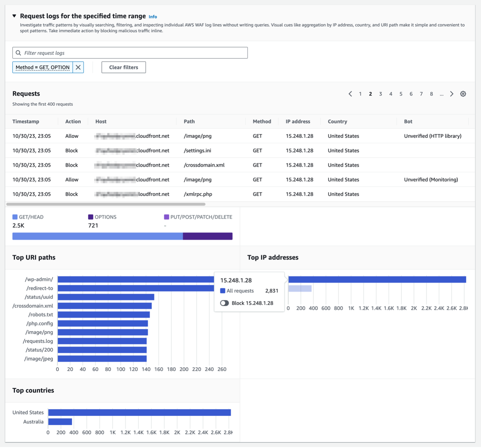Viewport: 481px width, 448px height.
Task: Select the /redirect-to bar in Top URI paths
Action: 136,288
